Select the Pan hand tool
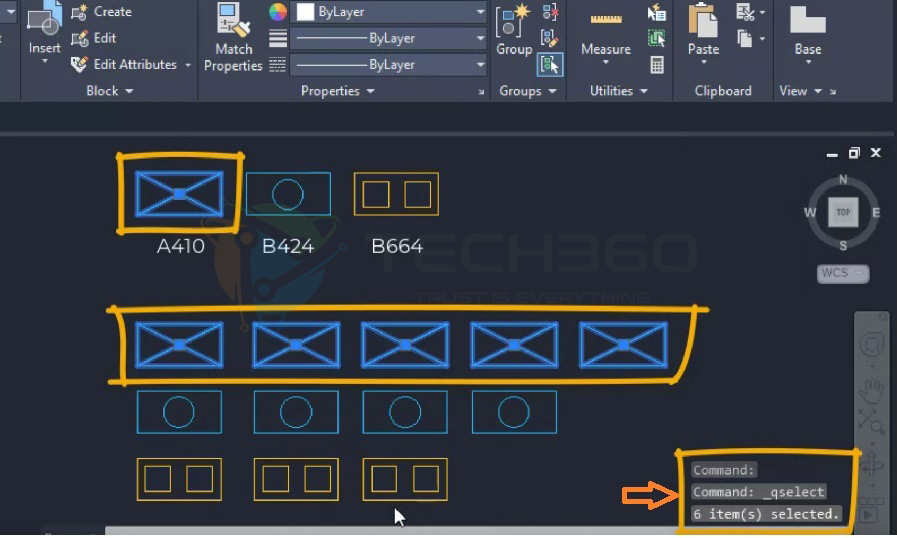This screenshot has width=897, height=538. [x=872, y=391]
